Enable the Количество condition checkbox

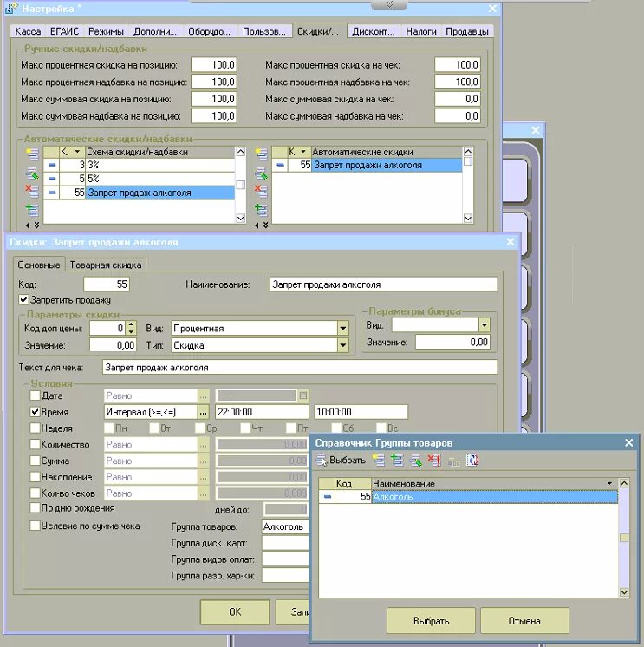35,444
